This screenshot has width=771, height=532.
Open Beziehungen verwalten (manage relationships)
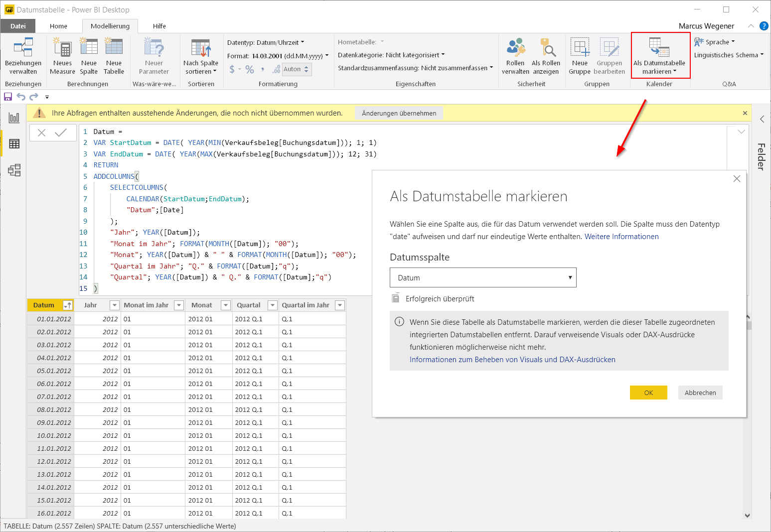[x=23, y=56]
